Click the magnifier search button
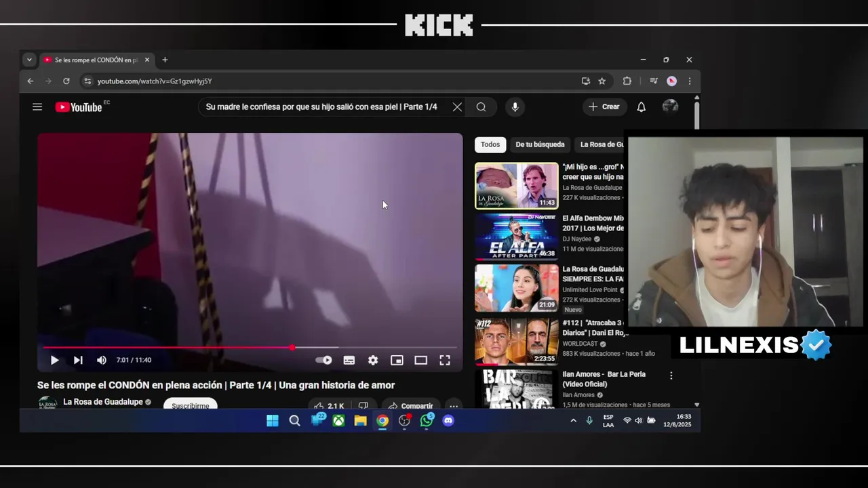 481,107
